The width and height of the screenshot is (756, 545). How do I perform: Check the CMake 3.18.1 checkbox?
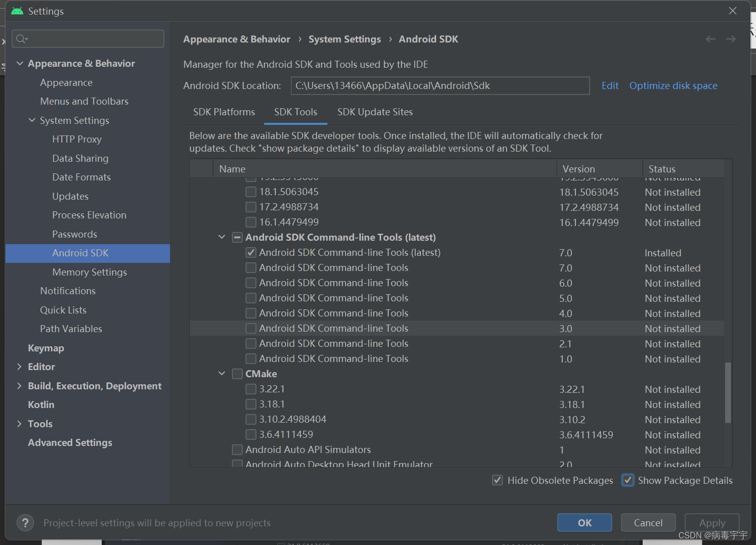(x=250, y=404)
